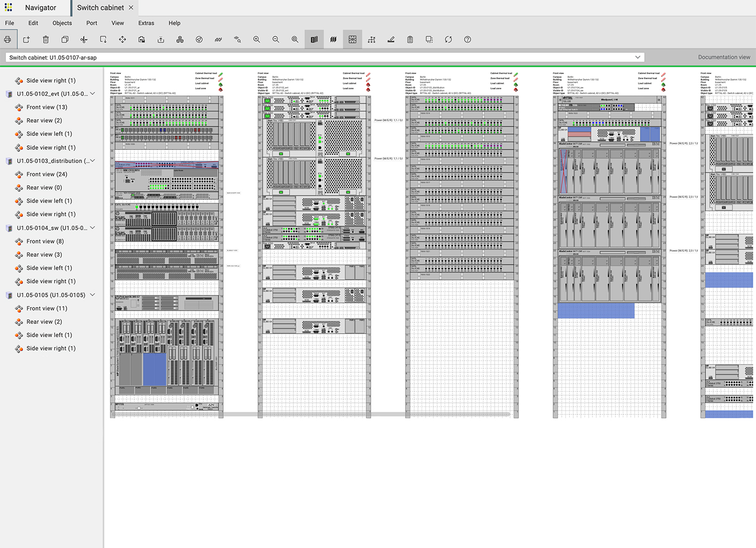Select the Cut tool in the toolbar
Viewport: 756px width, 548px height.
[84, 39]
